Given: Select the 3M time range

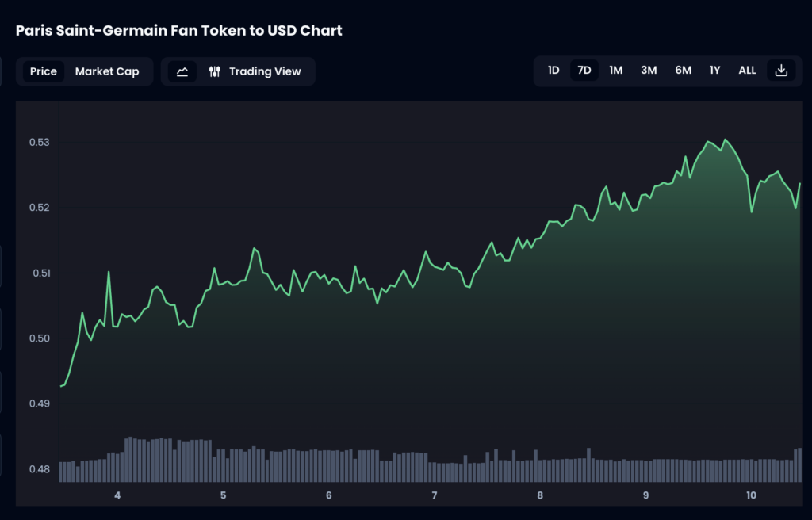Looking at the screenshot, I should (649, 71).
